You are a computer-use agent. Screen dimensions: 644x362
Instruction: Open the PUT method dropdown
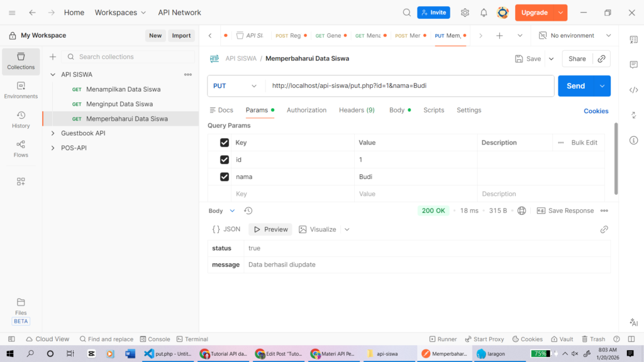click(x=235, y=86)
